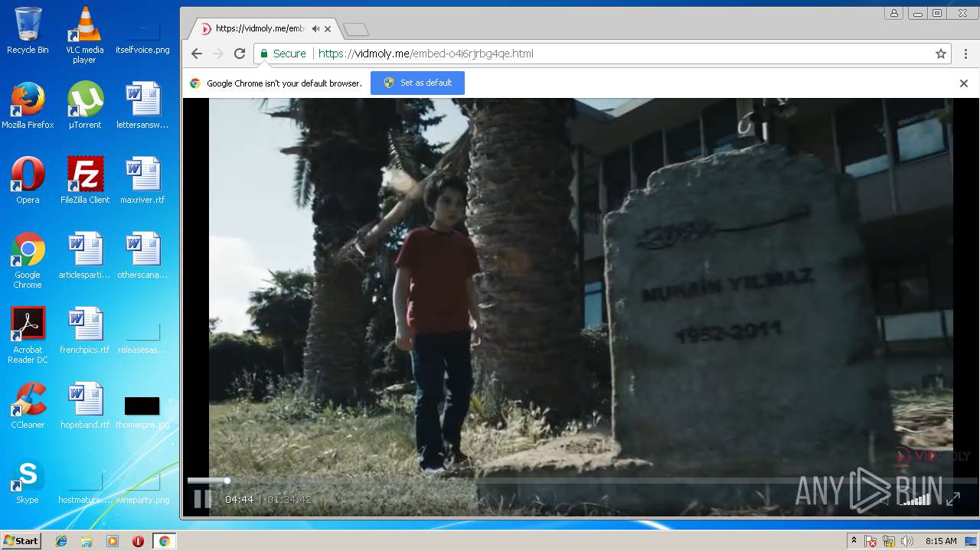The width and height of the screenshot is (980, 551).
Task: Select the lettersansw... document on the desktop
Action: coord(142,106)
